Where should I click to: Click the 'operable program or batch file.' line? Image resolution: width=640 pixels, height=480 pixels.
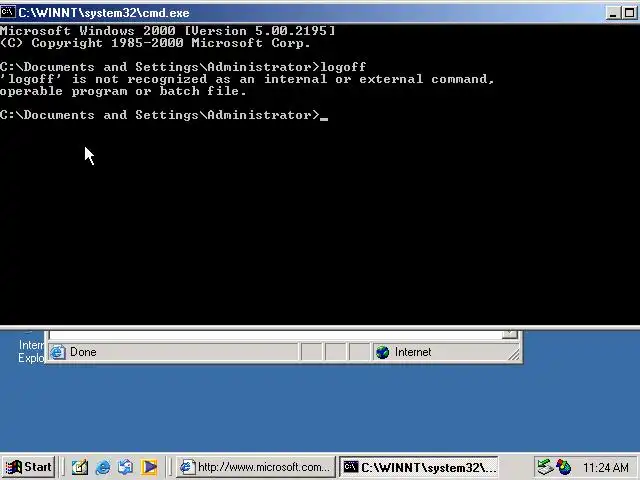click(x=123, y=91)
